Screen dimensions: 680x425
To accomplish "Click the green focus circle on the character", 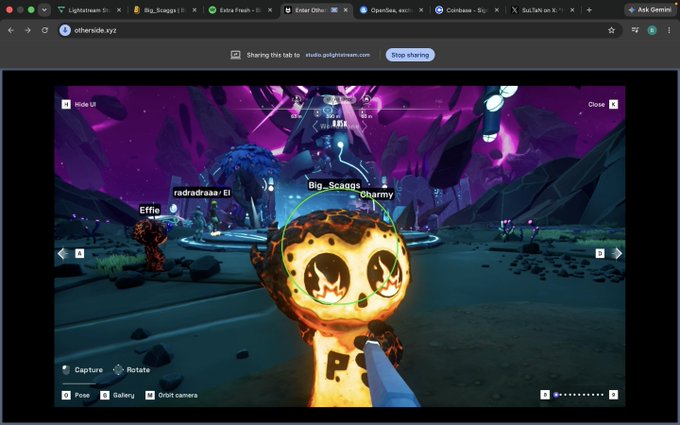I will click(340, 246).
